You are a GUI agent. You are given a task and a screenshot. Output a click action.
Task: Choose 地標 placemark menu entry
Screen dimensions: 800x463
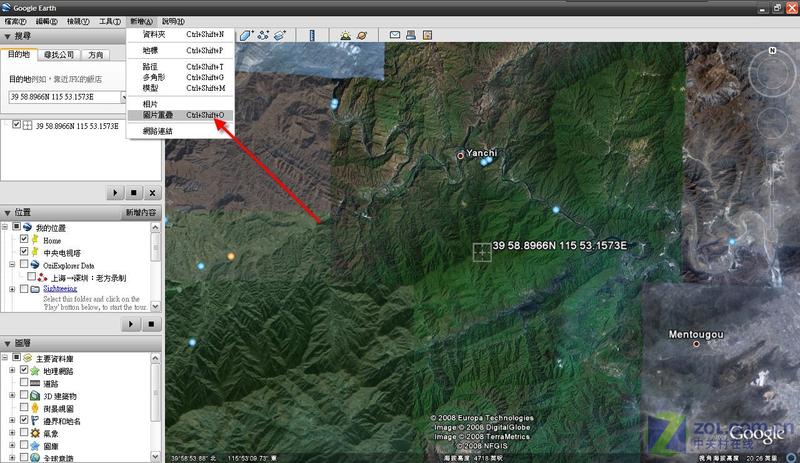pos(181,50)
